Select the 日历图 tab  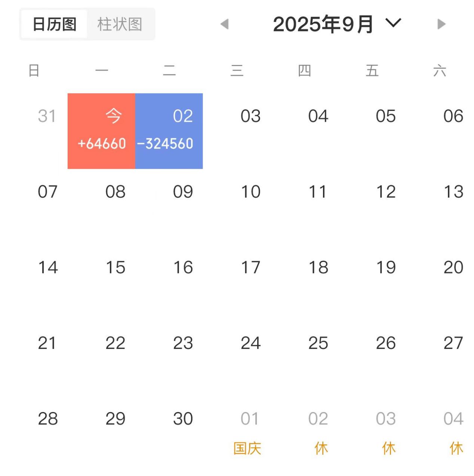(55, 24)
